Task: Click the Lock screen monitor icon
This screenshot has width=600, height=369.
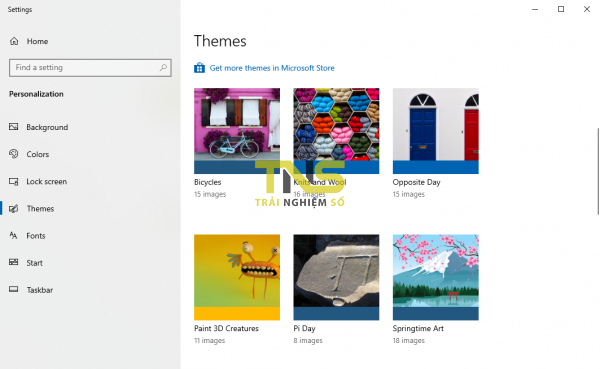Action: point(14,181)
